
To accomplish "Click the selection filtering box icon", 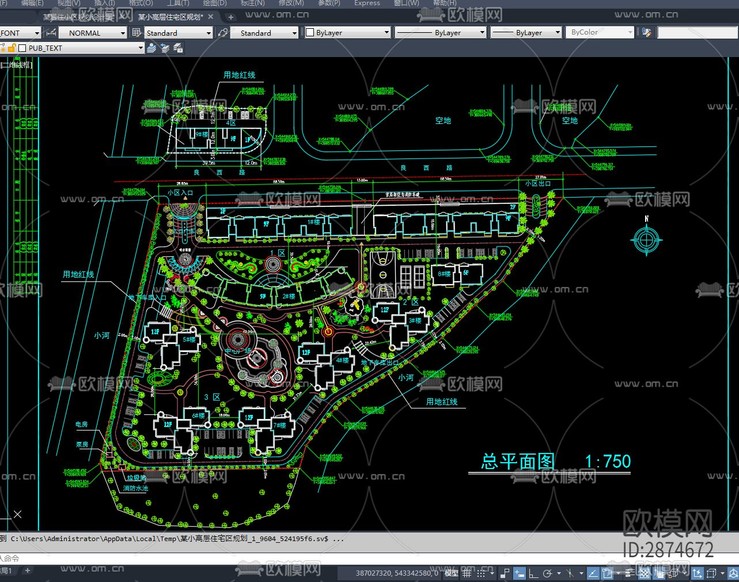I will click(x=711, y=573).
